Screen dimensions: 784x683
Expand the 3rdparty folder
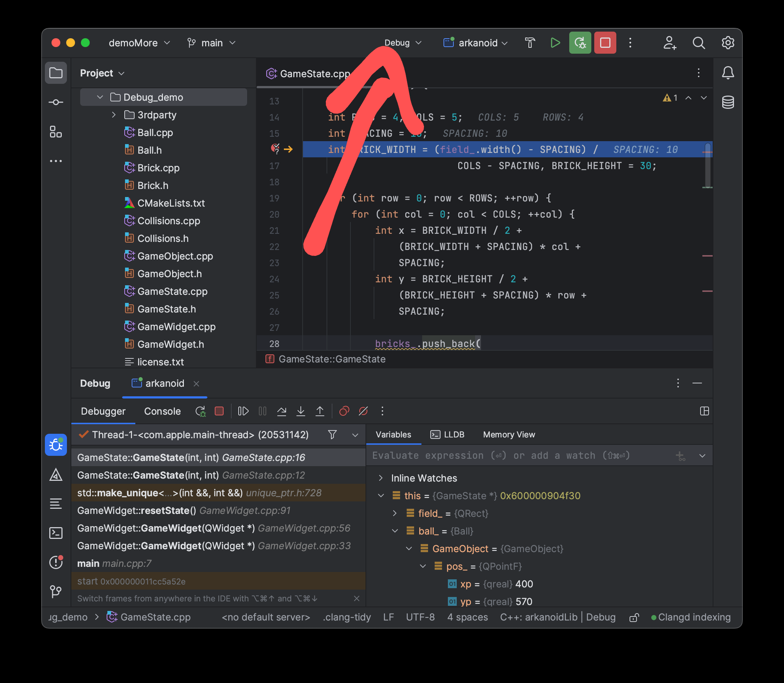click(x=114, y=115)
